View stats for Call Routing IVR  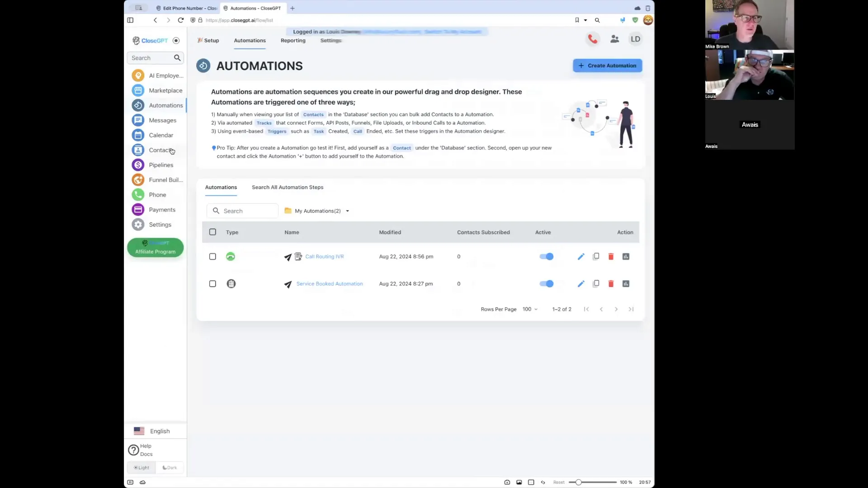(x=626, y=257)
